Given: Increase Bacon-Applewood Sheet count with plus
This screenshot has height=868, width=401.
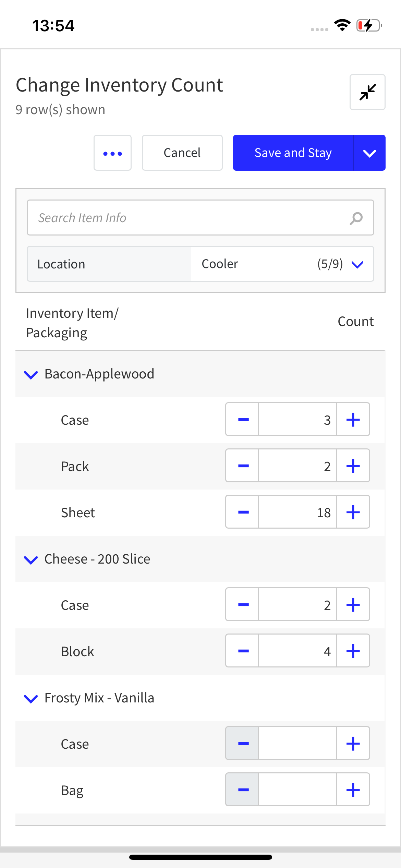Looking at the screenshot, I should click(x=353, y=512).
